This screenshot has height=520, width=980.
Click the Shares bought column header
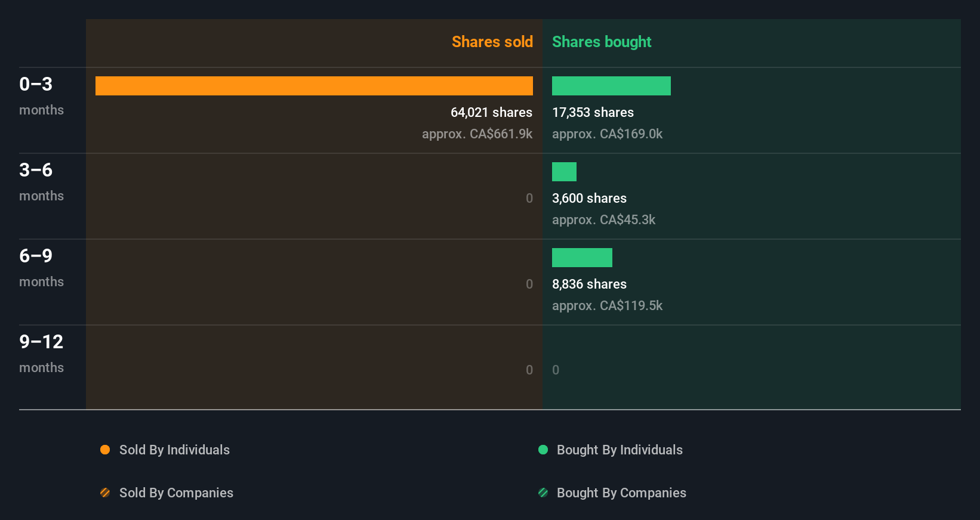pyautogui.click(x=602, y=42)
